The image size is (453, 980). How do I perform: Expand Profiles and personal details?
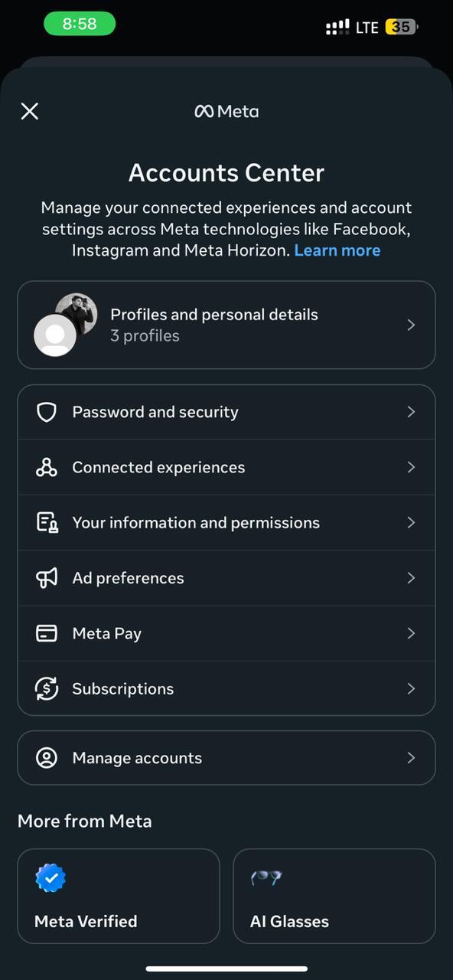click(226, 325)
